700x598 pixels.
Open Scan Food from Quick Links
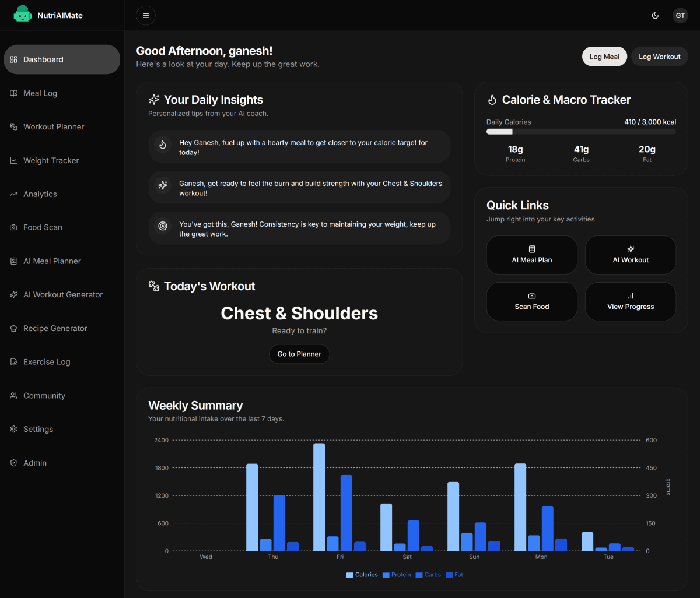click(x=531, y=301)
